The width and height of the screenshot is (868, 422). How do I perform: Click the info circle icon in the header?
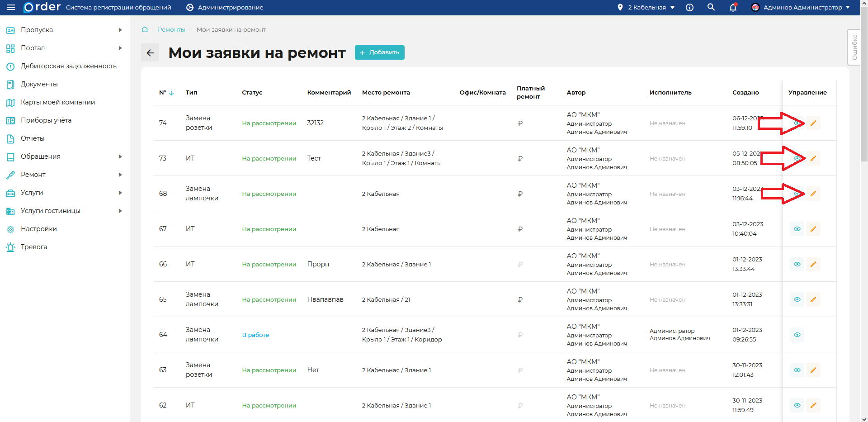[x=689, y=7]
